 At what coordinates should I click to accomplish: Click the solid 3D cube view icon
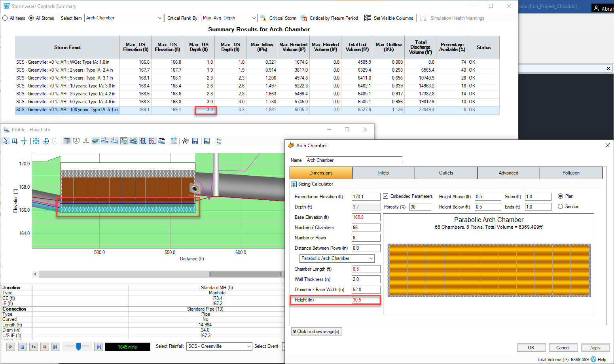67,141
